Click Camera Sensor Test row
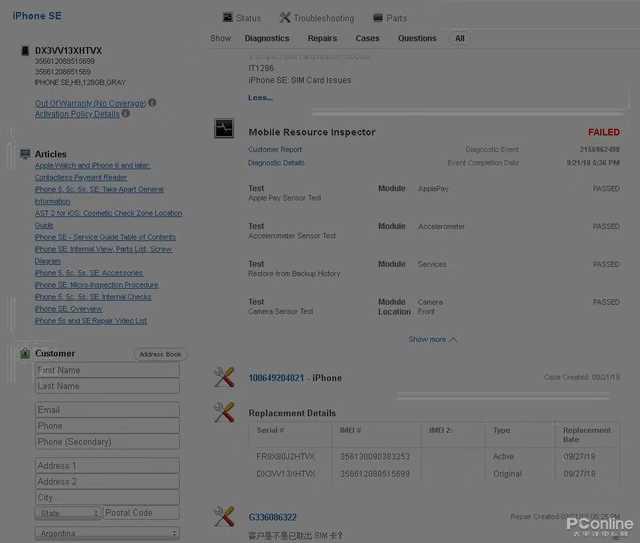Image resolution: width=640 pixels, height=543 pixels. [434, 307]
